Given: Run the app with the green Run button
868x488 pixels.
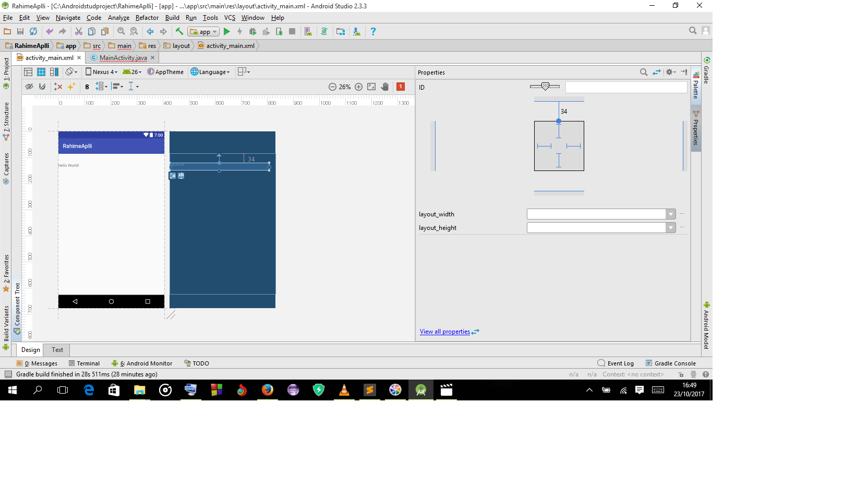Looking at the screenshot, I should click(227, 31).
